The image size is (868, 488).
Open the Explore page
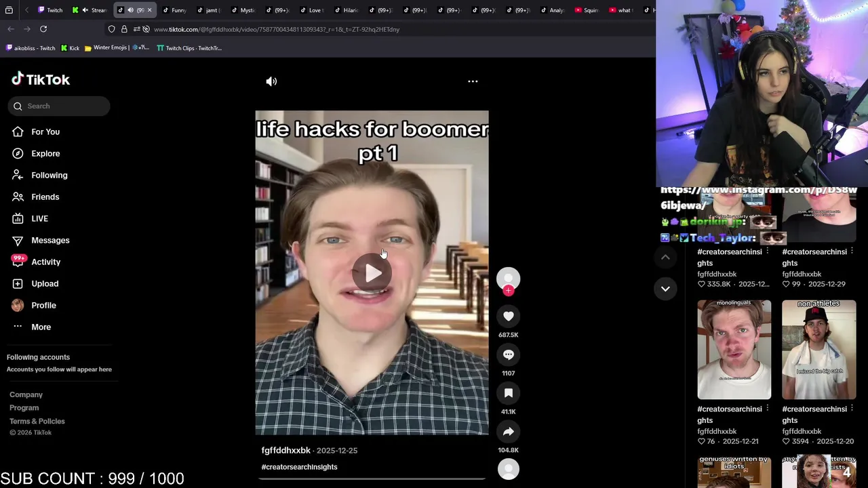coord(45,153)
